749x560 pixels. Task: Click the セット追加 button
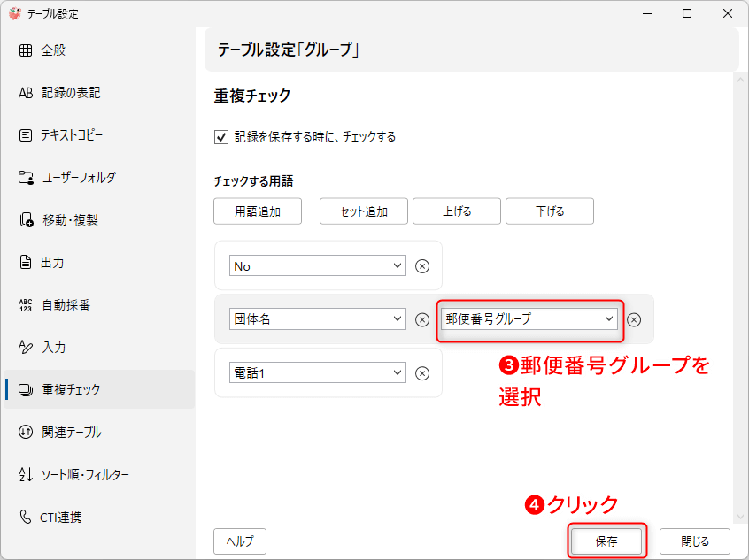[x=364, y=211]
